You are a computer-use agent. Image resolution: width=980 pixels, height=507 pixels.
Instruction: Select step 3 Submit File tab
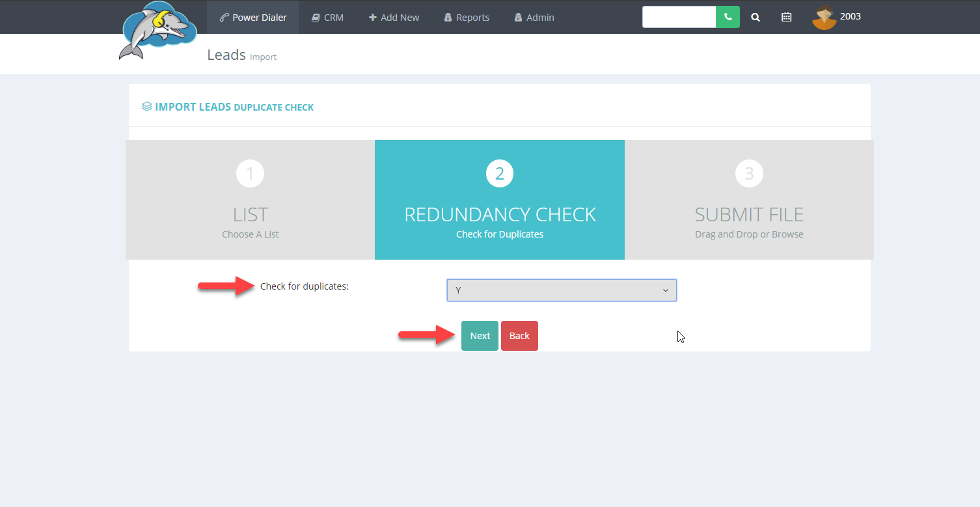tap(749, 200)
